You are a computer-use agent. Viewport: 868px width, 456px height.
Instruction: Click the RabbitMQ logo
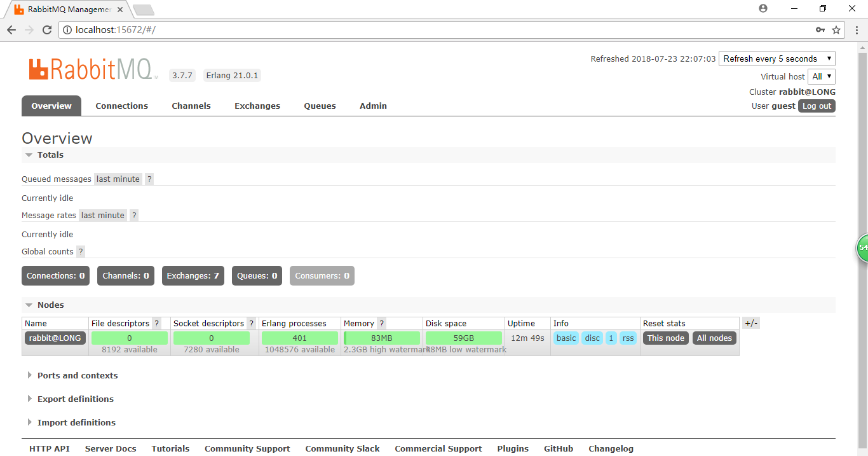pyautogui.click(x=93, y=69)
